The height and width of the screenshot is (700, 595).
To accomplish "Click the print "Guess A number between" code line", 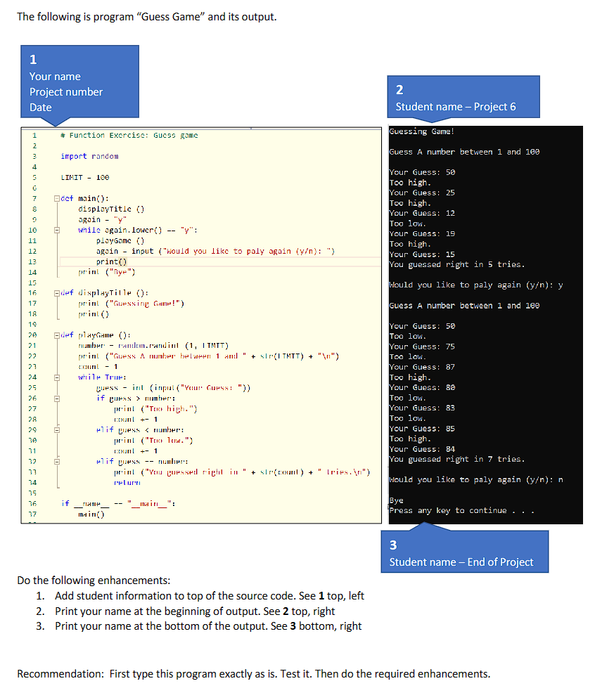I will 209,356.
